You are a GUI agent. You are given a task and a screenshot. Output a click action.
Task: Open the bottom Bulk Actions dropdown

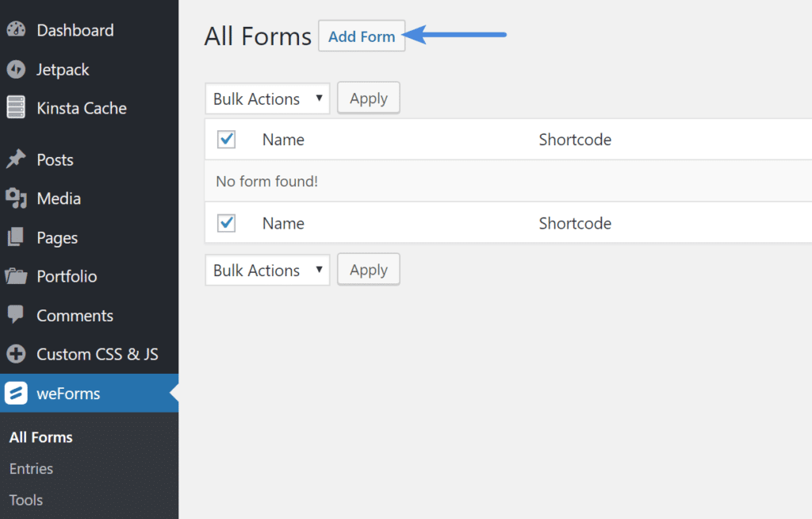click(267, 269)
